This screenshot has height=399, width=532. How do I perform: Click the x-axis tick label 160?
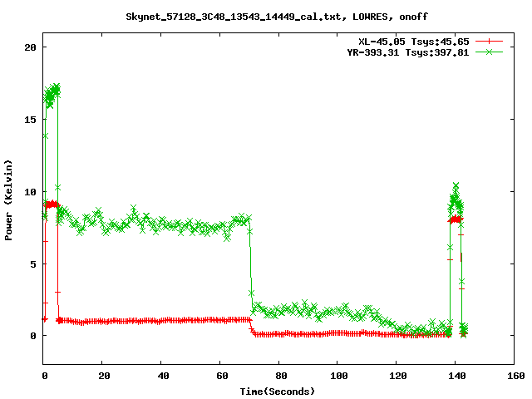click(516, 376)
